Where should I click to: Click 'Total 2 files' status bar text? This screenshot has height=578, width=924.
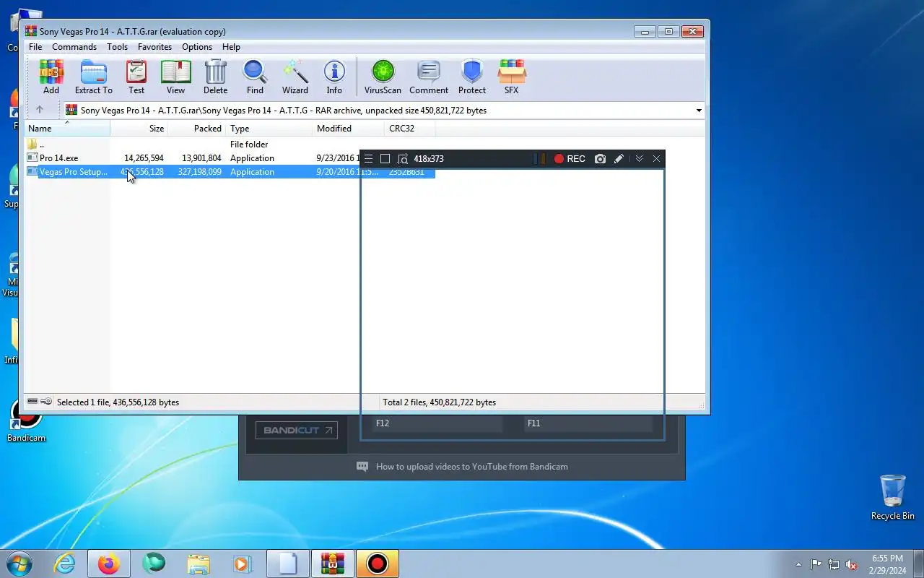tap(439, 402)
